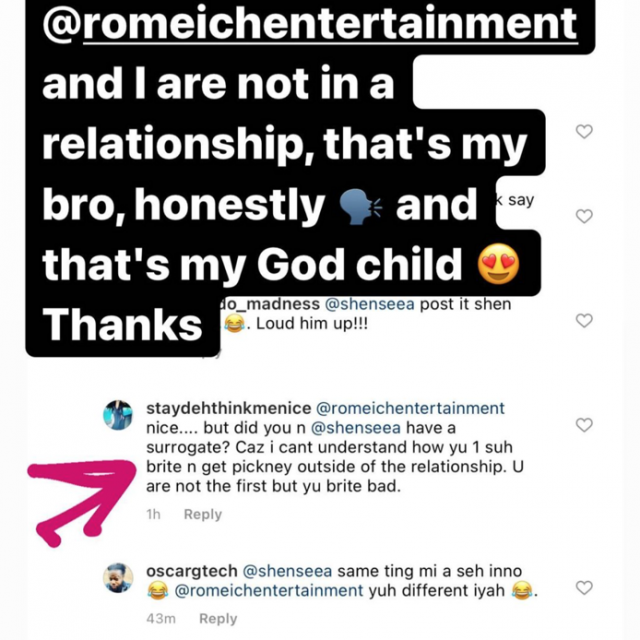Click the topmost heart icon on the right
Viewport: 640px width, 640px height.
(585, 132)
